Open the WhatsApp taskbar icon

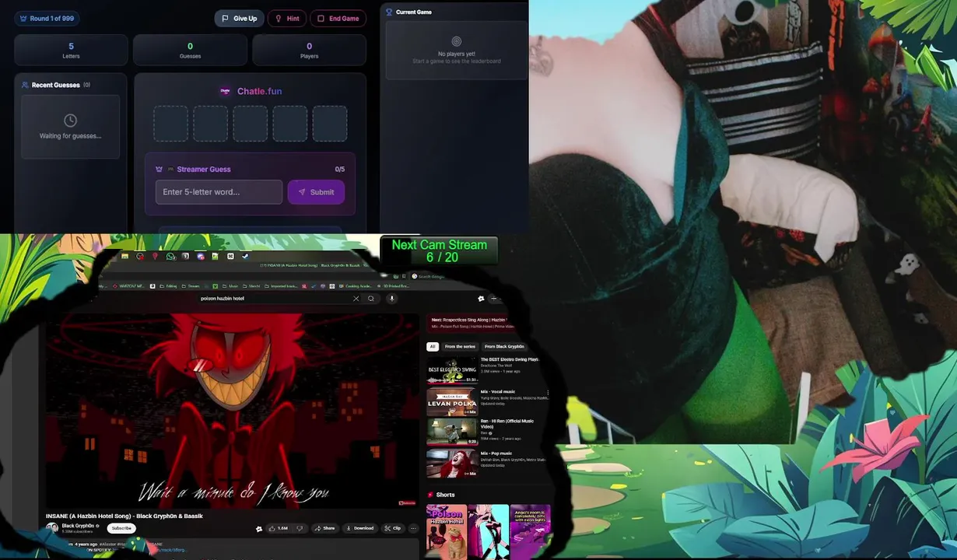[x=170, y=256]
